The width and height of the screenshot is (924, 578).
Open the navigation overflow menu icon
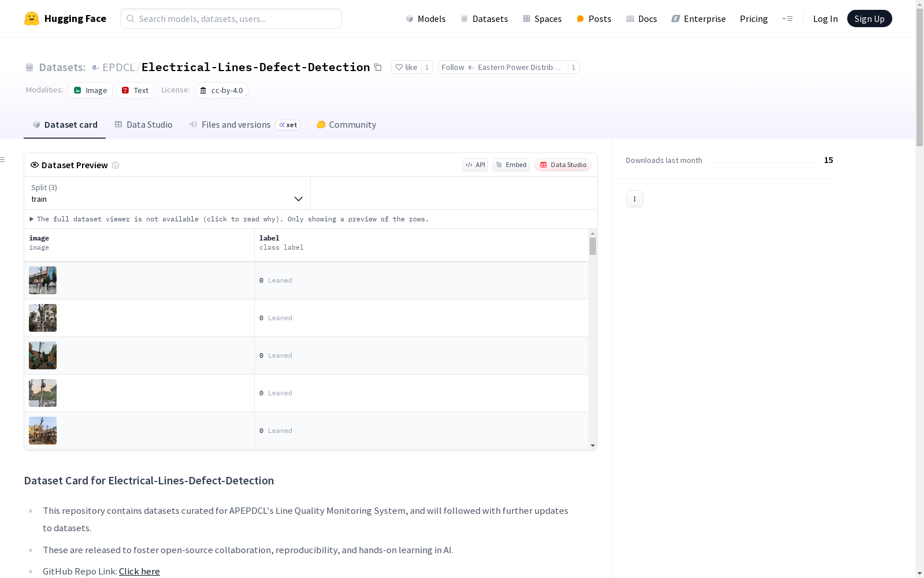pos(787,18)
